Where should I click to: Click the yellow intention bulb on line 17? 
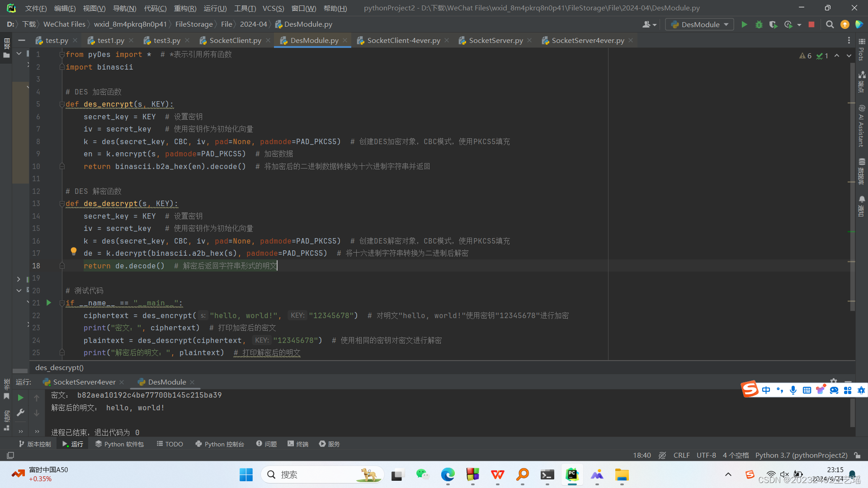coord(74,251)
